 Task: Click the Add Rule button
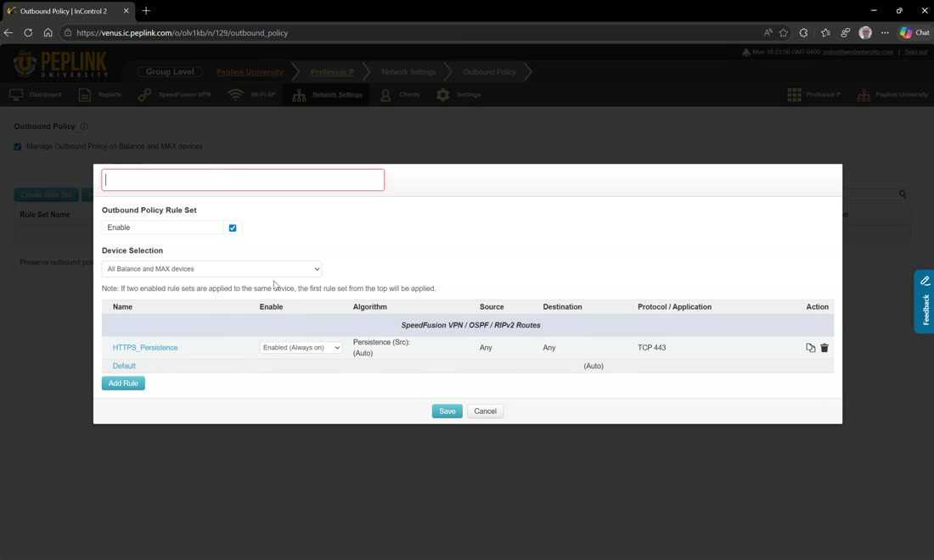123,384
